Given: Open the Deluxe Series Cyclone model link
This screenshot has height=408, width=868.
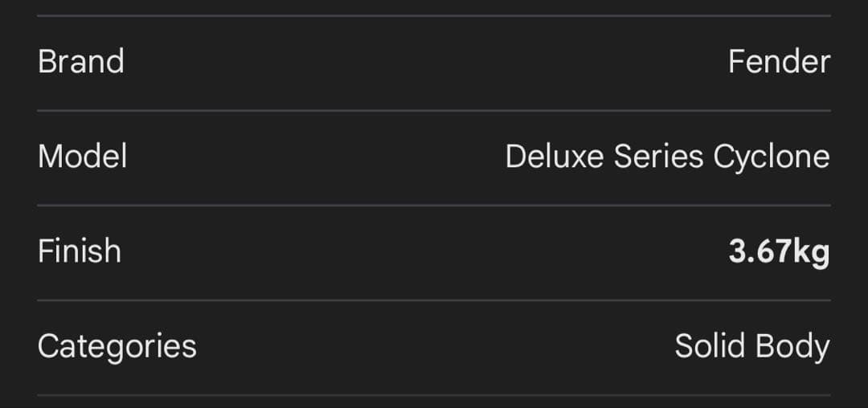Looking at the screenshot, I should click(x=667, y=157).
